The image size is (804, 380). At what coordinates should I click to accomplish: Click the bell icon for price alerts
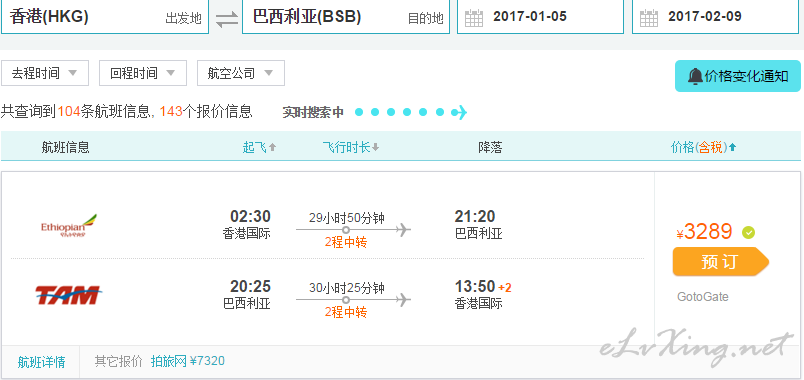(695, 76)
